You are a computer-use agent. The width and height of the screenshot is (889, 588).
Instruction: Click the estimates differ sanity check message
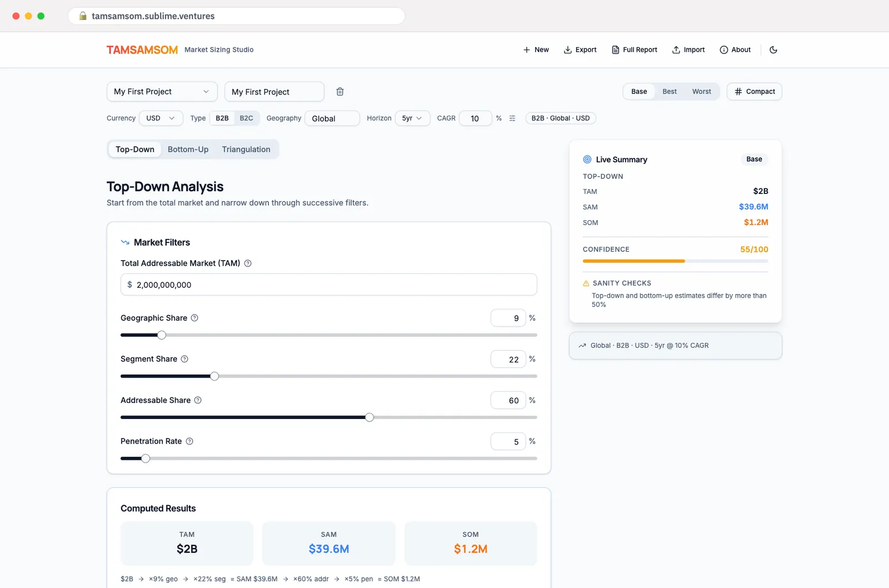pyautogui.click(x=679, y=300)
